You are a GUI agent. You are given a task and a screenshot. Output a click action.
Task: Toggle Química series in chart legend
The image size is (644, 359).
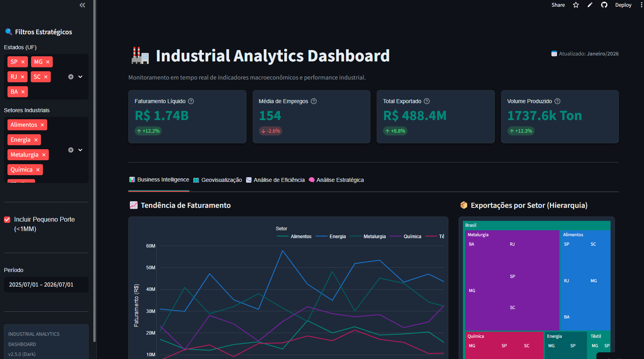click(406, 237)
